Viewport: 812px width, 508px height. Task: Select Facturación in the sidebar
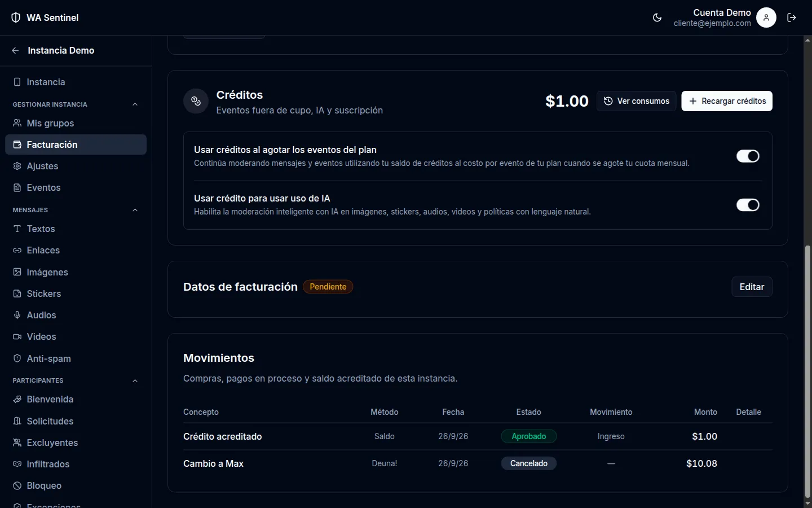click(x=76, y=144)
